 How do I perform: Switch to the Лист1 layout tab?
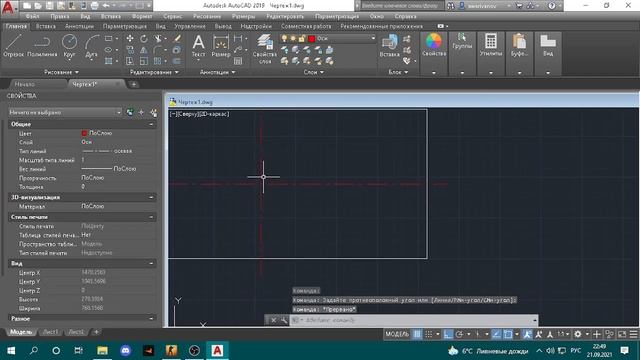[x=50, y=332]
